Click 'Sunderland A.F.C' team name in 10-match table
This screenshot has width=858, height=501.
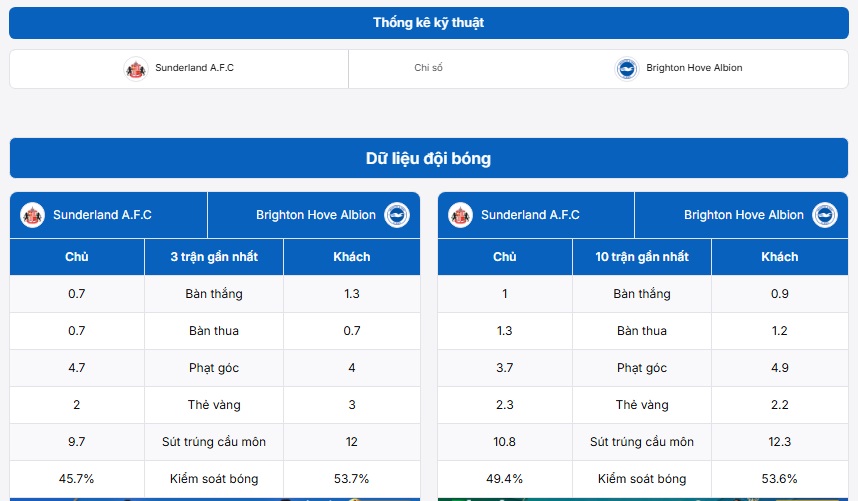[x=530, y=215]
